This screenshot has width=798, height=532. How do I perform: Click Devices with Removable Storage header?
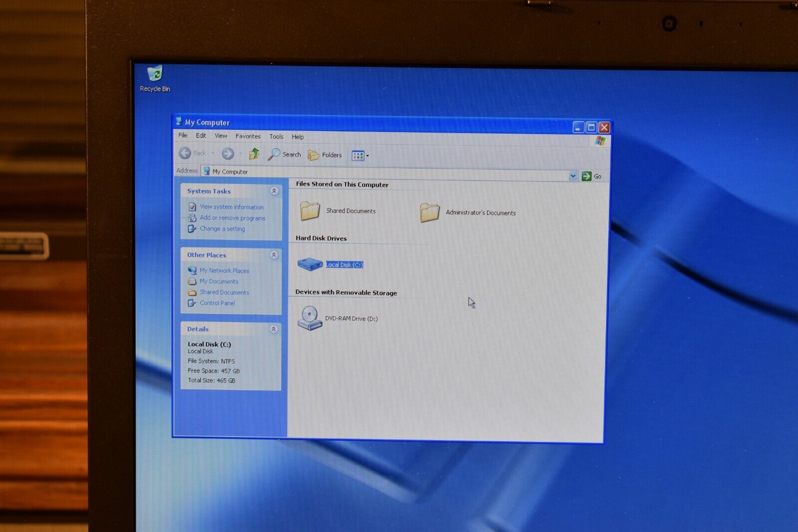tap(346, 293)
